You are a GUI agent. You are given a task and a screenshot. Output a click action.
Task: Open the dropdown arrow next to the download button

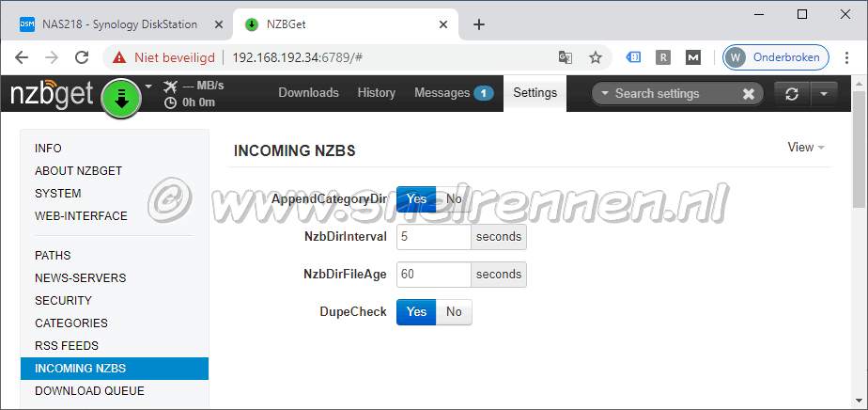click(147, 87)
